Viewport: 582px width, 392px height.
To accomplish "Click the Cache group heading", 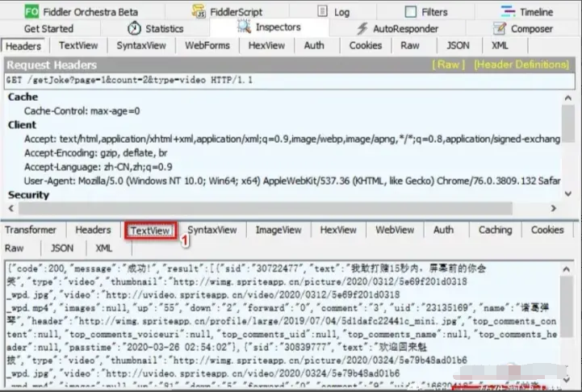I will click(x=23, y=97).
